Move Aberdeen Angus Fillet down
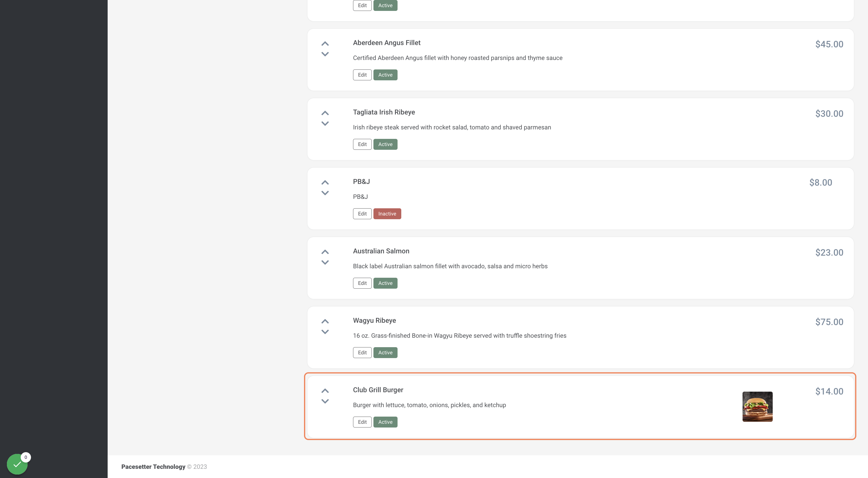Image resolution: width=868 pixels, height=478 pixels. tap(325, 54)
